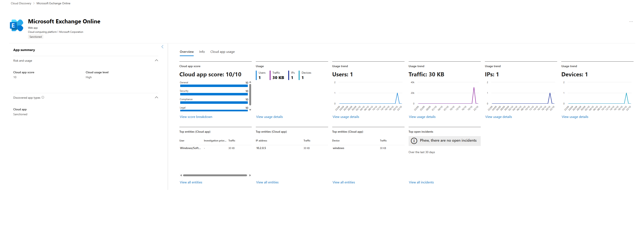Select the 10.2.0.5 IP address row

point(261,148)
